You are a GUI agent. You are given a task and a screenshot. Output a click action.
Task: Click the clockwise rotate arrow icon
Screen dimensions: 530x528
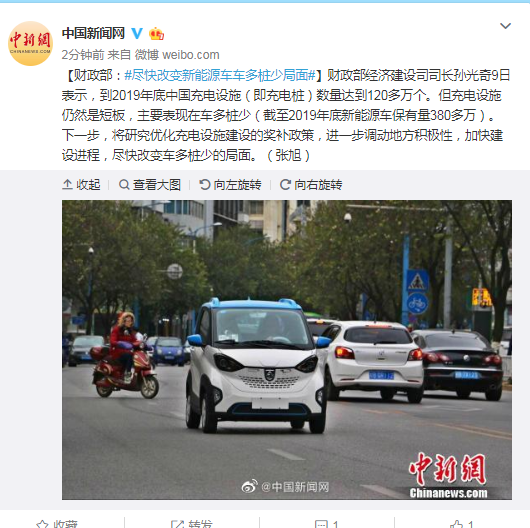pos(285,185)
